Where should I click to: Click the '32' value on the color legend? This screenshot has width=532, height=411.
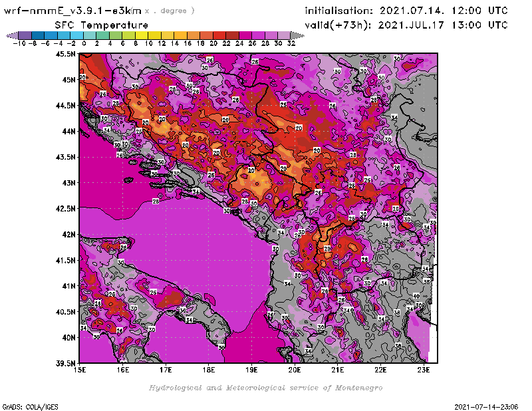click(x=291, y=43)
